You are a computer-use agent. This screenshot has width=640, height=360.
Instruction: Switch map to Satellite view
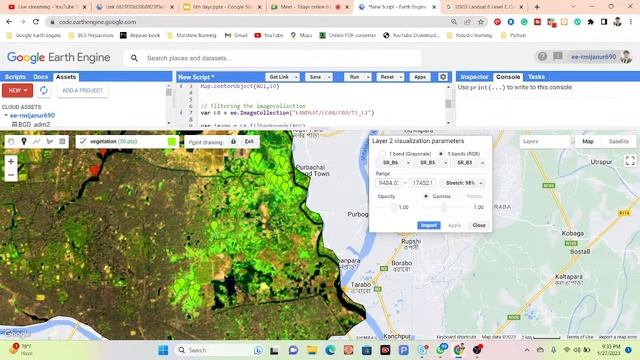coord(619,141)
